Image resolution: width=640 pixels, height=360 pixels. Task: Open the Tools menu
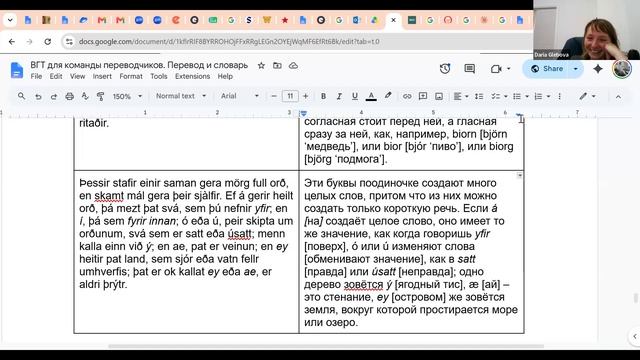pos(158,76)
